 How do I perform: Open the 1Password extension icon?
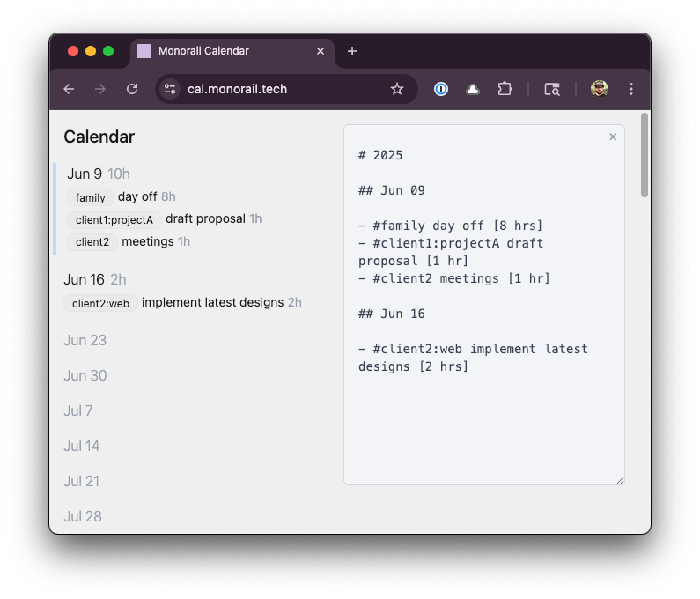441,89
